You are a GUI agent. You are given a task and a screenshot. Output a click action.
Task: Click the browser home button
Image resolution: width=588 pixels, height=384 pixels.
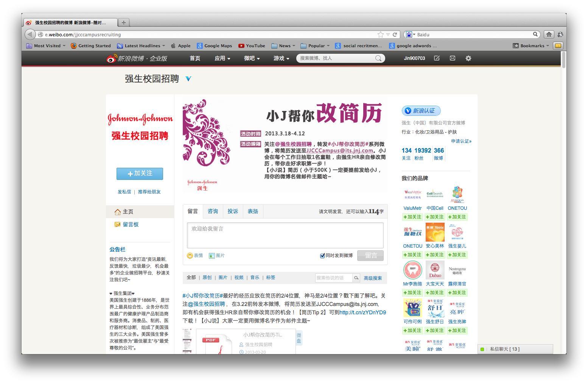549,34
